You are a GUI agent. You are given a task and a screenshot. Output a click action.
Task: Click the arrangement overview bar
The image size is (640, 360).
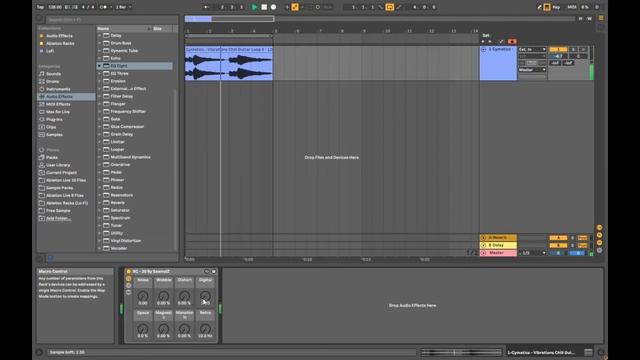380,19
